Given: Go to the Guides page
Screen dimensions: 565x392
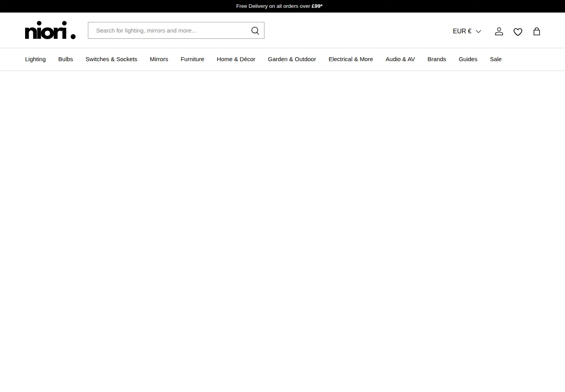Looking at the screenshot, I should 468,59.
